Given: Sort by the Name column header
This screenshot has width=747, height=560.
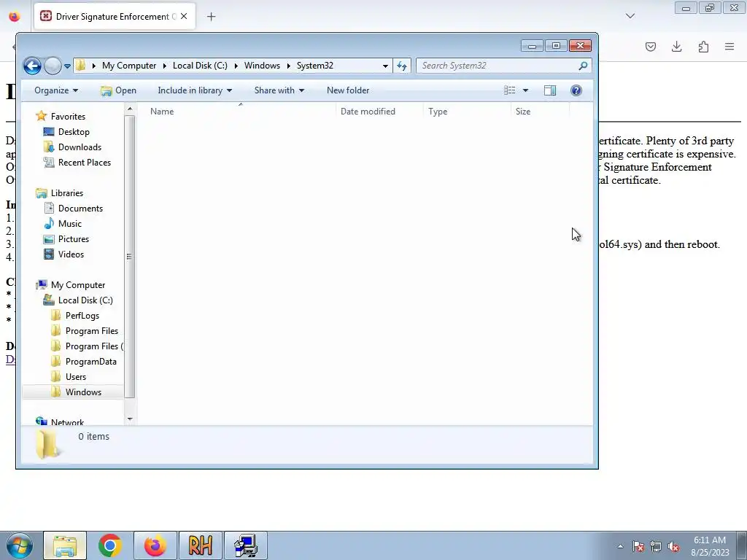Looking at the screenshot, I should [x=237, y=112].
